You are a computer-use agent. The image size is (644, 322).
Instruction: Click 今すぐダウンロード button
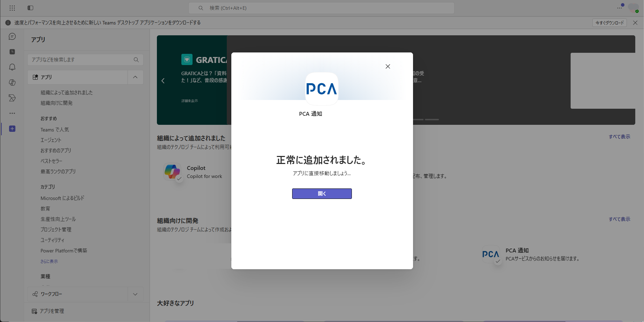click(x=610, y=23)
